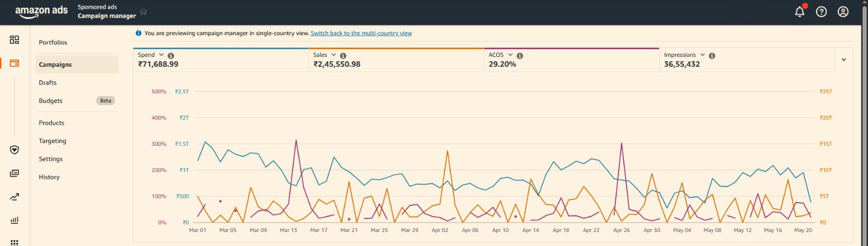Click the Amazon Ads logo
868x246 pixels.
41,11
